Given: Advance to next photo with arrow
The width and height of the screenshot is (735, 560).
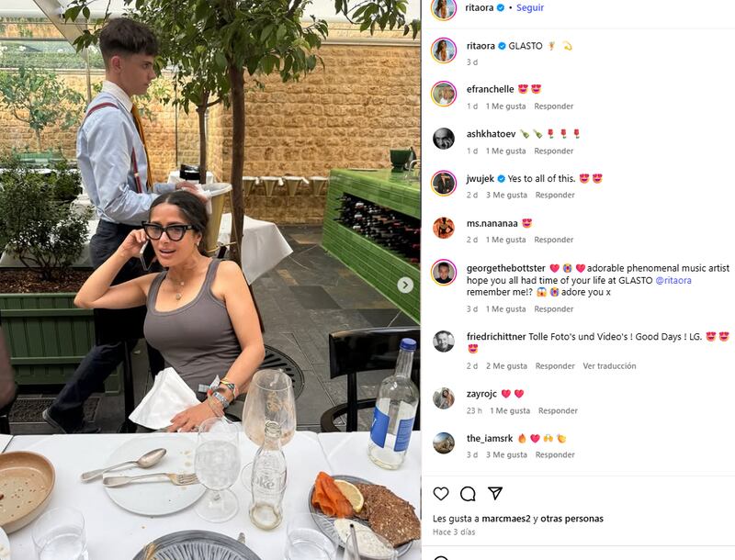Looking at the screenshot, I should (405, 285).
